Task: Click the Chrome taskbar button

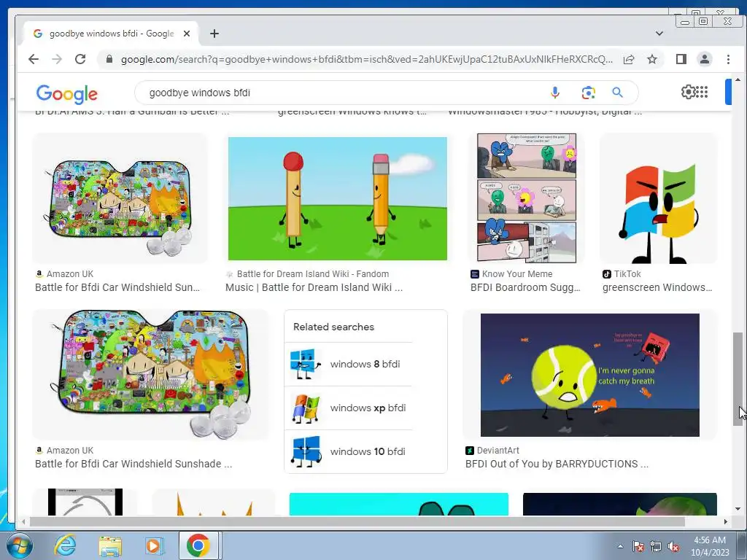Action: [x=198, y=545]
